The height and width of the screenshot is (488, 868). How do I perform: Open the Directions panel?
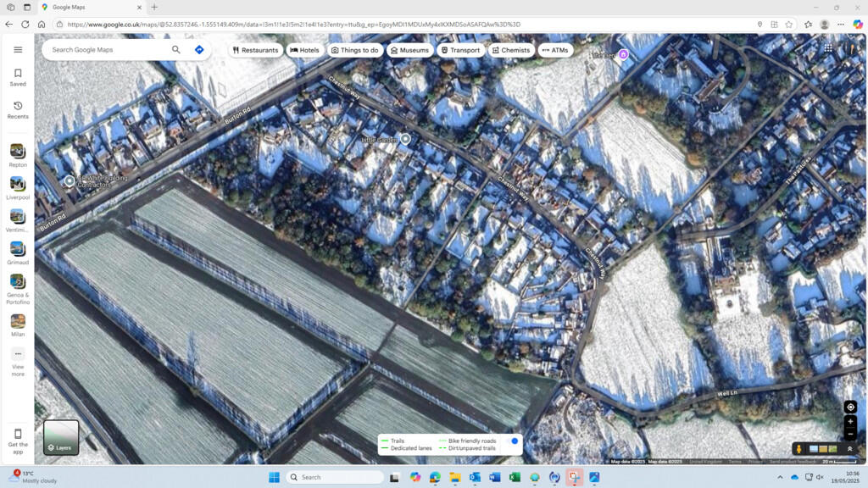pos(198,50)
